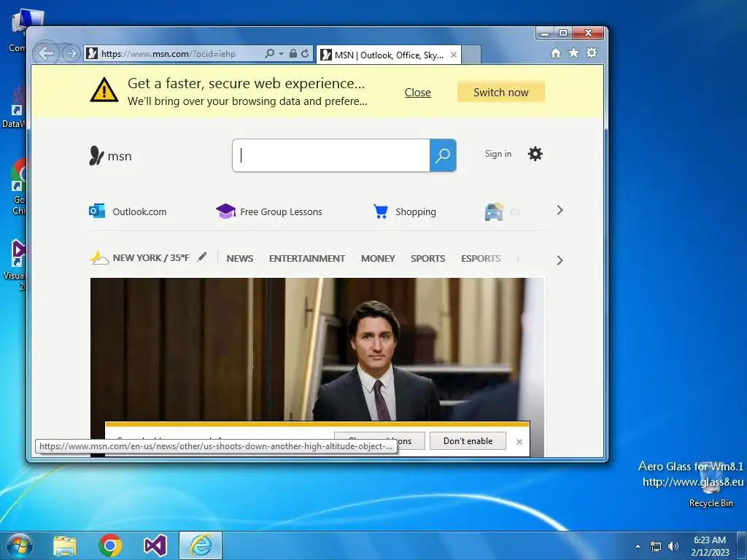Click the Internet Explorer taskbar icon
Viewport: 747px width, 560px height.
click(x=201, y=545)
